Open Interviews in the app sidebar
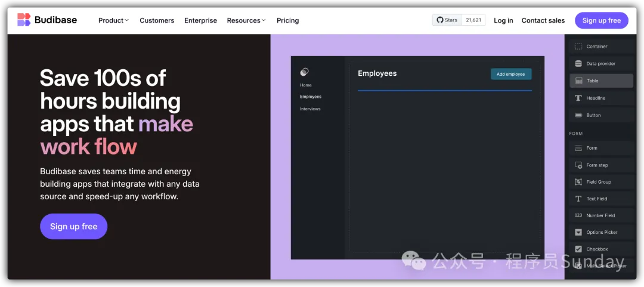 (x=310, y=109)
